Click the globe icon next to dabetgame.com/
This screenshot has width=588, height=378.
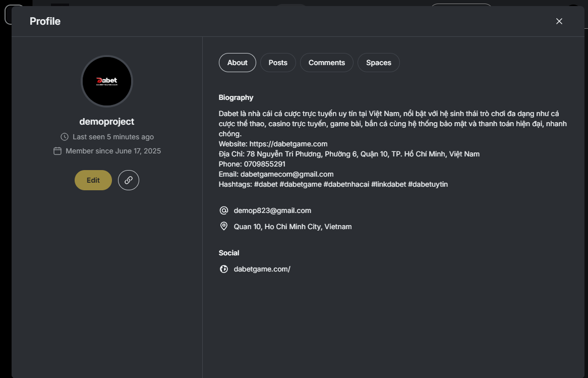[x=224, y=269]
